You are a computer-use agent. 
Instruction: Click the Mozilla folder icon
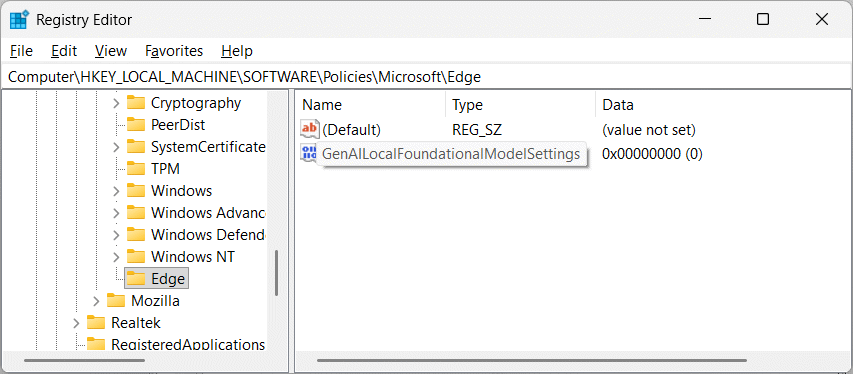pyautogui.click(x=116, y=301)
